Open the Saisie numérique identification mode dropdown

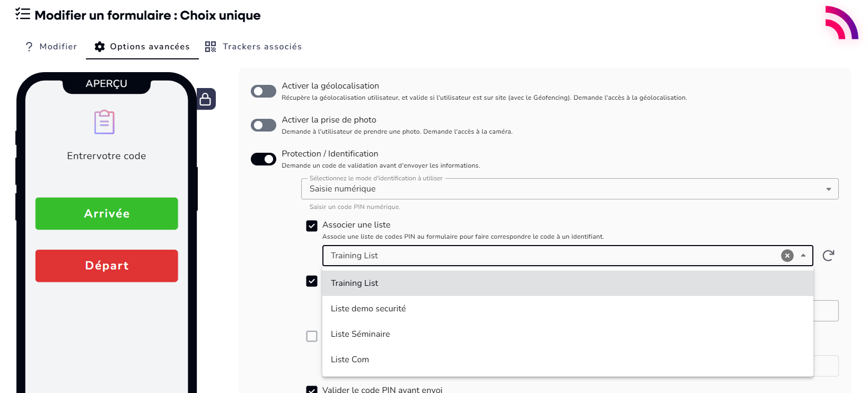[x=569, y=189]
